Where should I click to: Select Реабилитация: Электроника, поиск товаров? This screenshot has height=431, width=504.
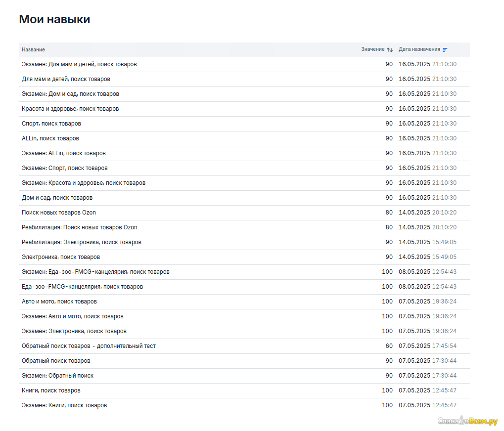82,242
